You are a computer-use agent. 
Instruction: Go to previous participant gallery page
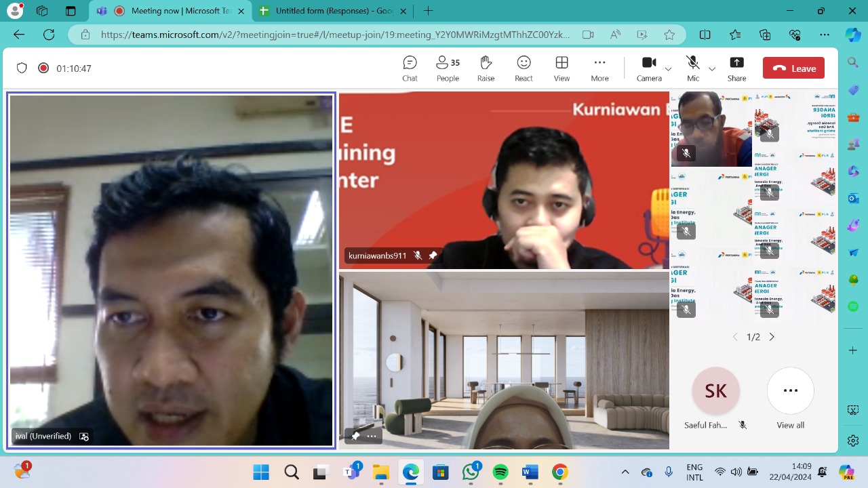[735, 337]
